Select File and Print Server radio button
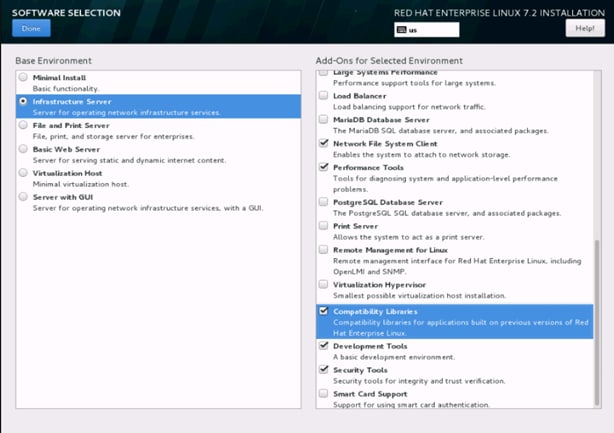Viewport: 614px width, 433px height. pos(23,125)
